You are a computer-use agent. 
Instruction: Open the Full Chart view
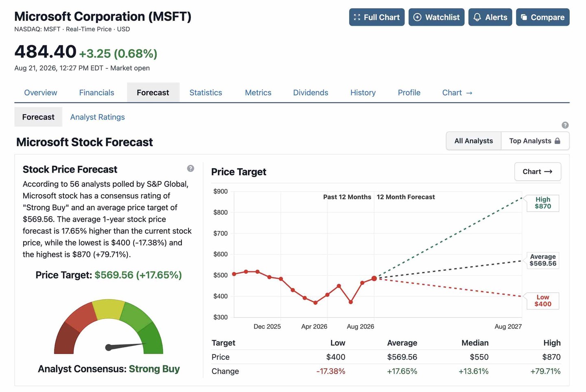[377, 17]
